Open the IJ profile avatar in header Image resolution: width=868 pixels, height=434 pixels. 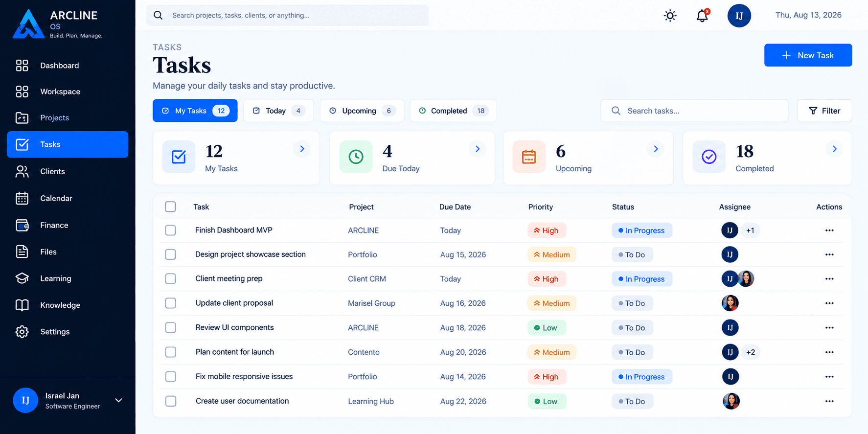click(739, 16)
